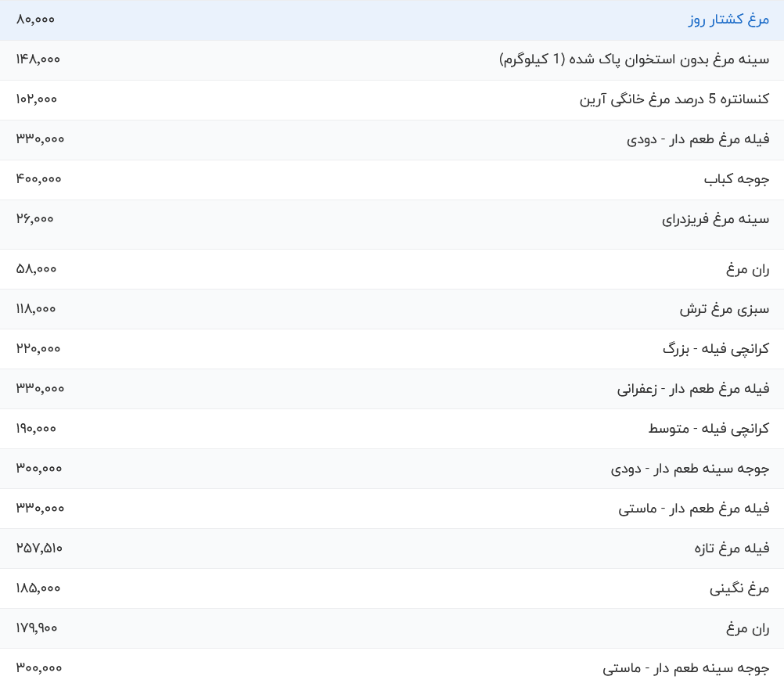Click کرانچی فیله - متوسط item

(708, 429)
